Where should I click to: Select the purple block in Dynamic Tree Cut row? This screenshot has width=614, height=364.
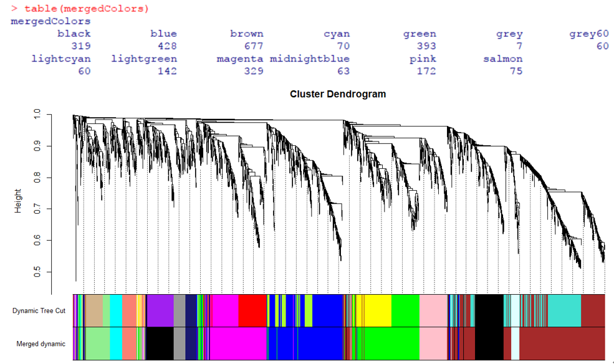point(160,310)
